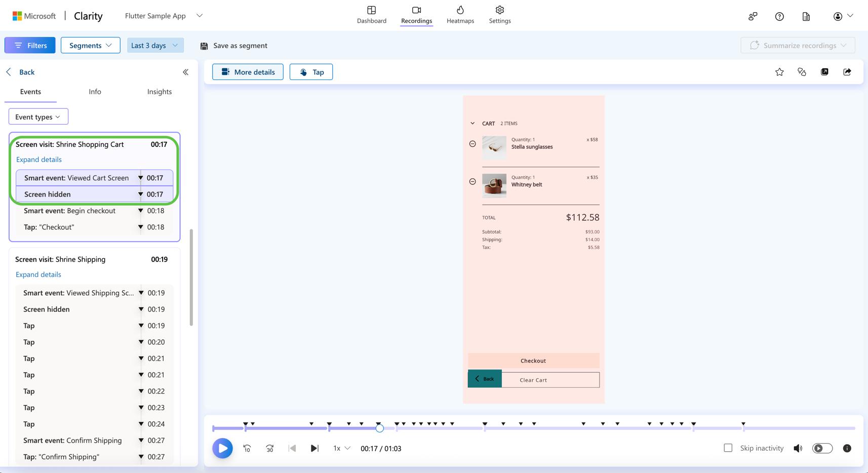
Task: Select the Screen hidden event at 00:19
Action: coord(94,309)
